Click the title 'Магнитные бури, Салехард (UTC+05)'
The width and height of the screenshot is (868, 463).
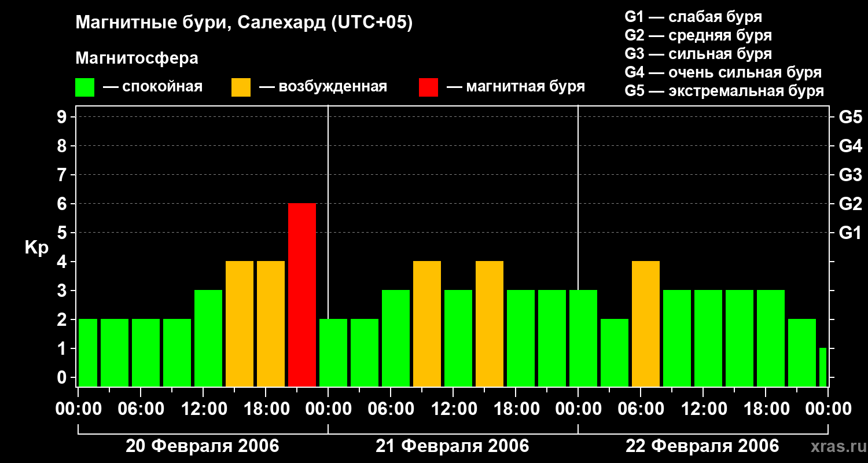click(244, 23)
